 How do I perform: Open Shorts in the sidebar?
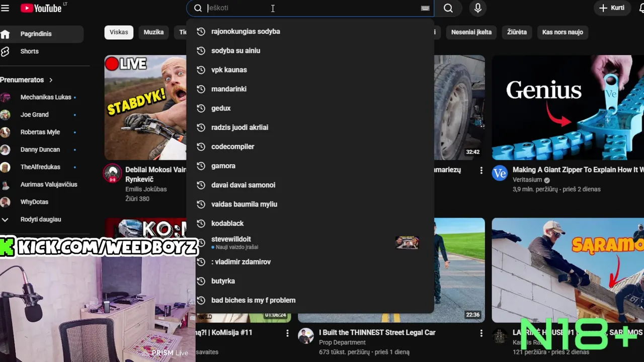(42, 51)
